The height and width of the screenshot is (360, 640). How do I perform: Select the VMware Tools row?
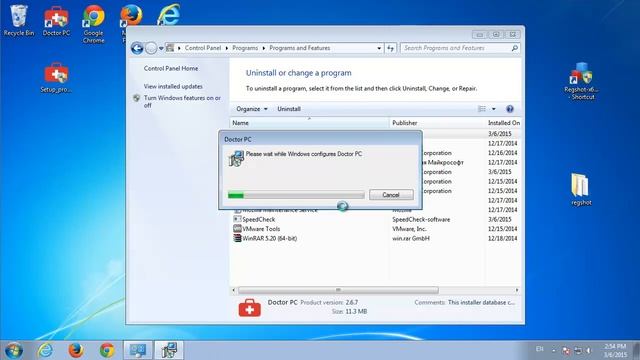click(x=375, y=229)
